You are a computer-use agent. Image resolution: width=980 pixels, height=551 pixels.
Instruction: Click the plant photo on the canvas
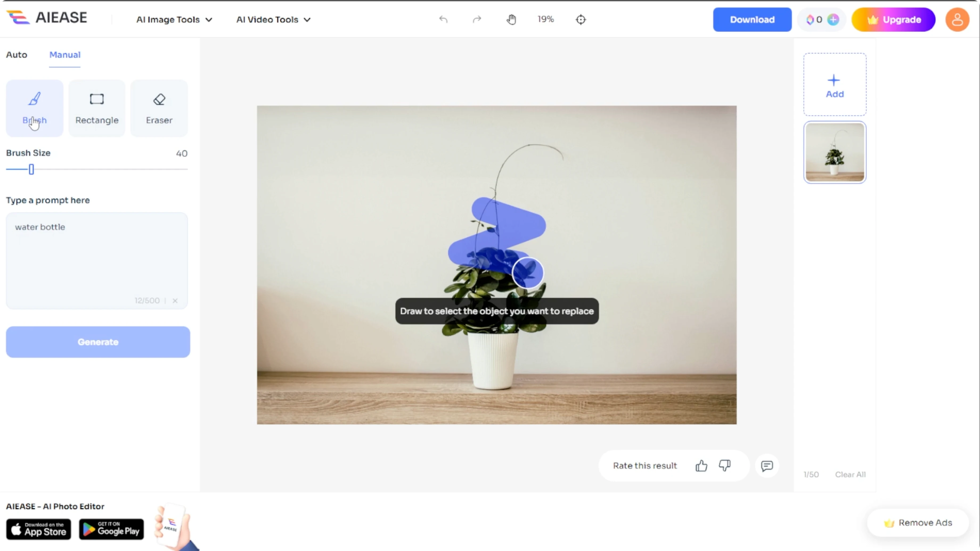pyautogui.click(x=496, y=265)
